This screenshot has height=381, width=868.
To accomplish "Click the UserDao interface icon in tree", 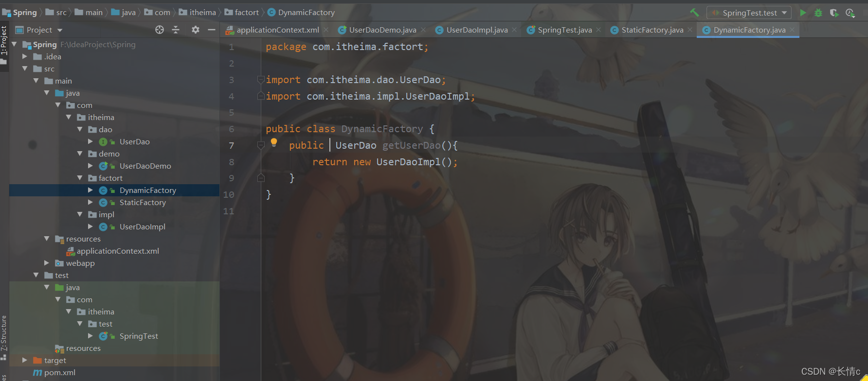I will 103,142.
